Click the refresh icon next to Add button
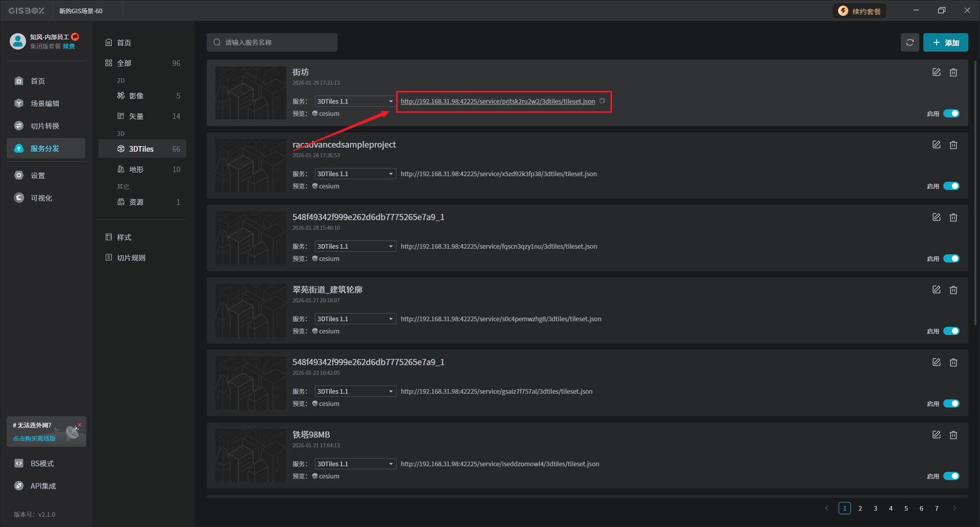 (910, 42)
